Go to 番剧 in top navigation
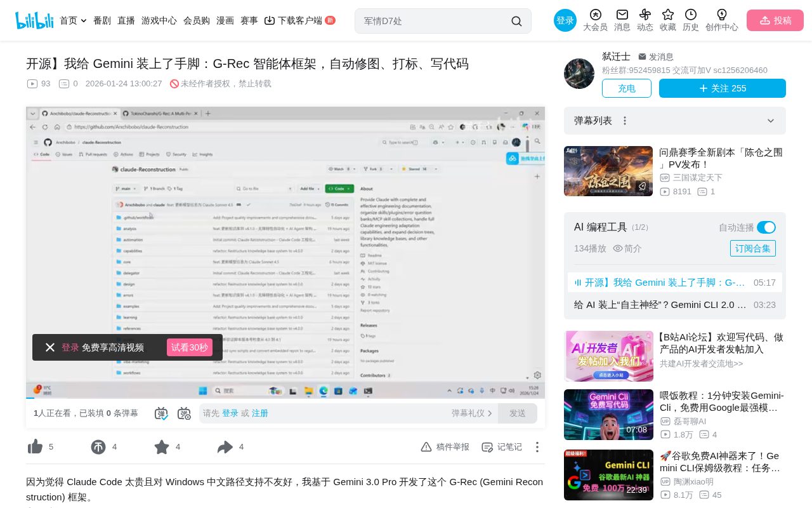The width and height of the screenshot is (812, 508). click(102, 20)
